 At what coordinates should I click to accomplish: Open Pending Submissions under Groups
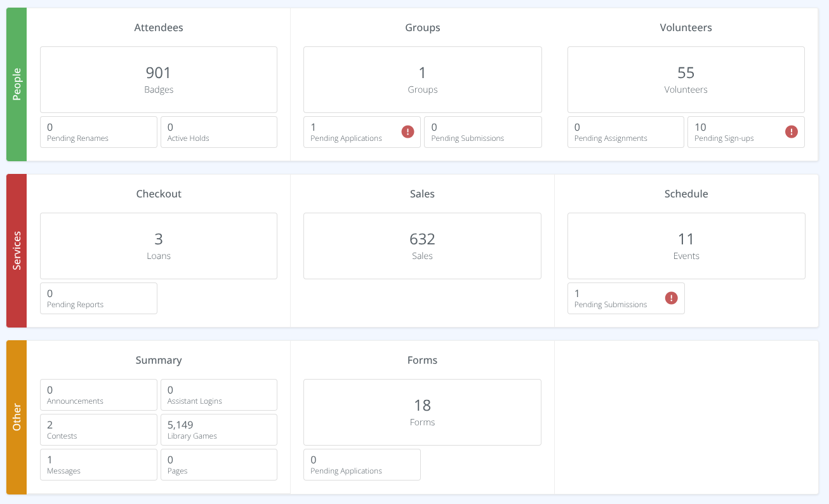coord(482,131)
